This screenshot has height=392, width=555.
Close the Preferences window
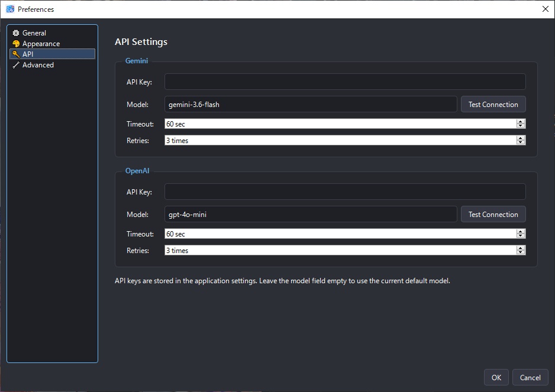coord(545,9)
